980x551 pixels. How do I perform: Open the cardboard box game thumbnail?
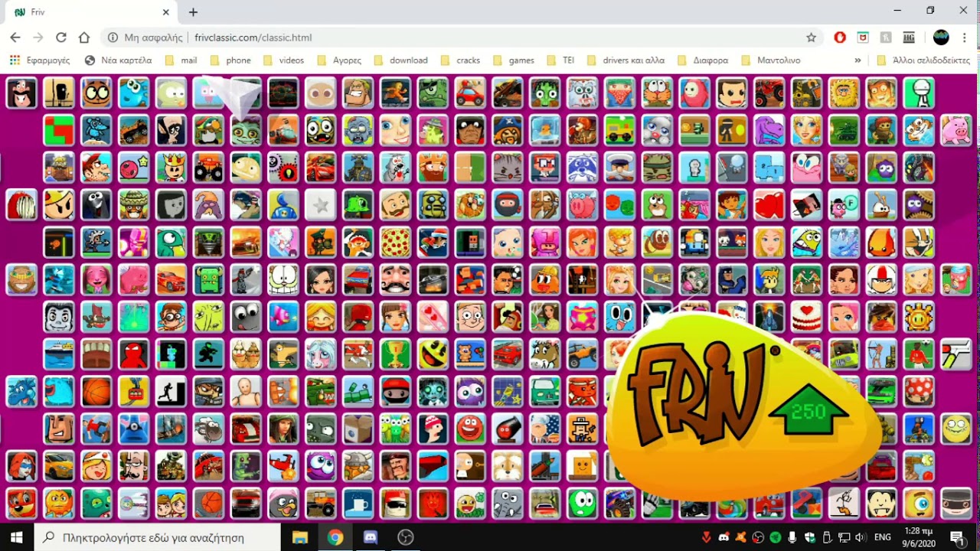pos(358,429)
